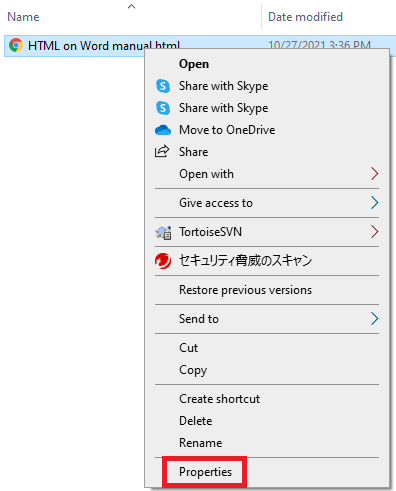Select Cut from the context menu
Image resolution: width=396 pixels, height=491 pixels.
[188, 348]
